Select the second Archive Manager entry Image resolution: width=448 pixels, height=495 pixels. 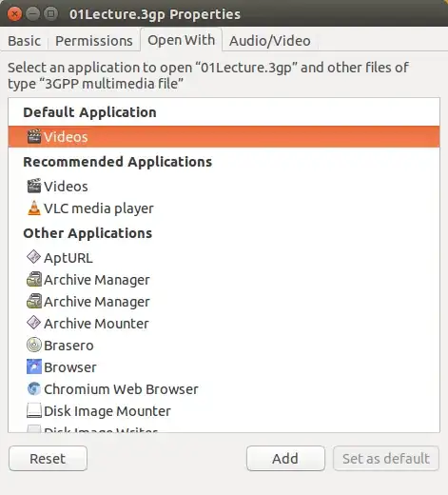(224, 302)
